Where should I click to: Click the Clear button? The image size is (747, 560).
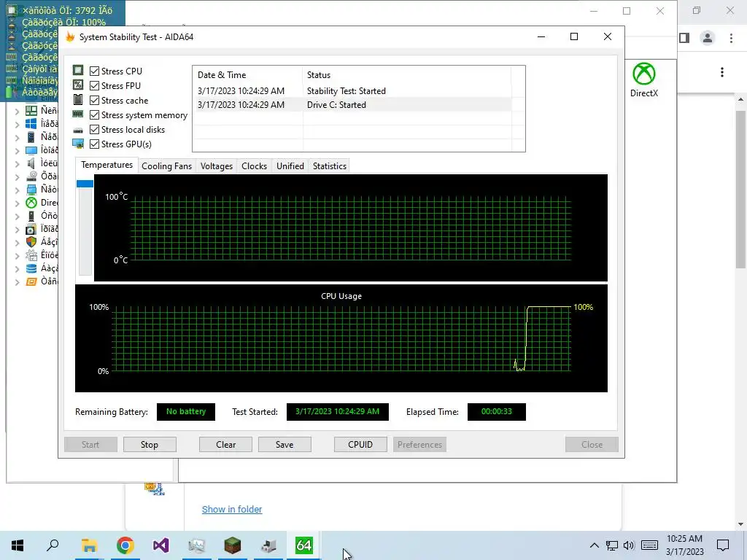[x=226, y=444]
